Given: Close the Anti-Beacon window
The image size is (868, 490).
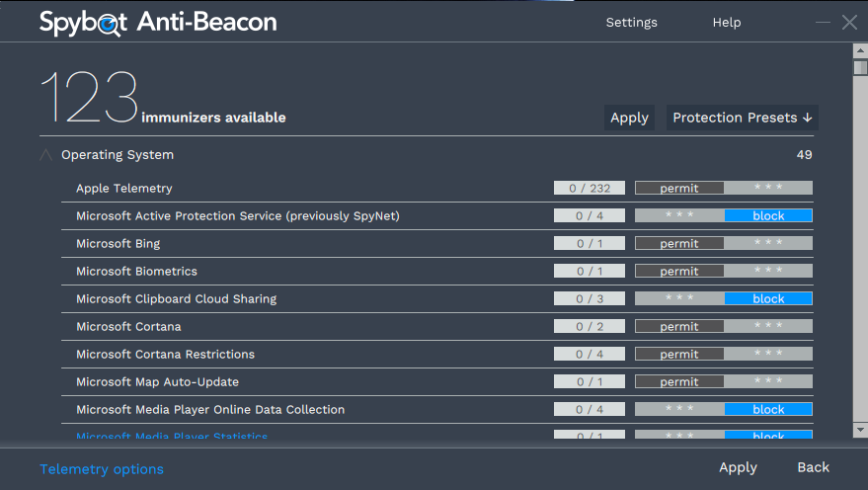Looking at the screenshot, I should click(x=849, y=22).
